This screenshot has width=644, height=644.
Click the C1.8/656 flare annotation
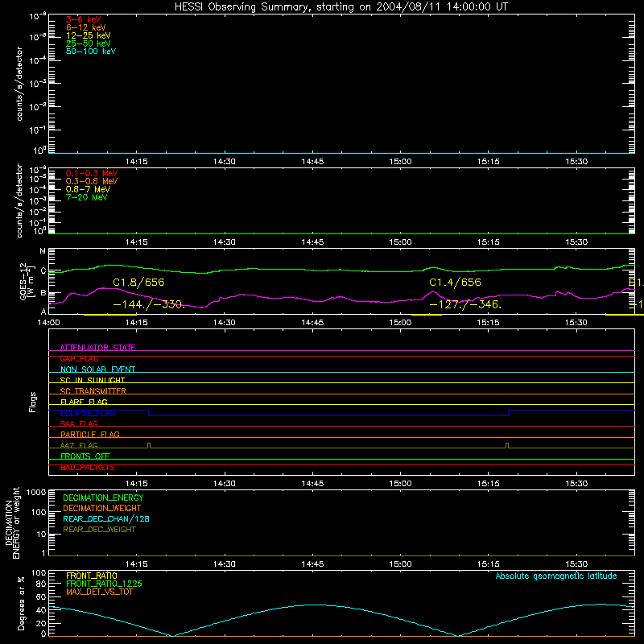tap(138, 283)
